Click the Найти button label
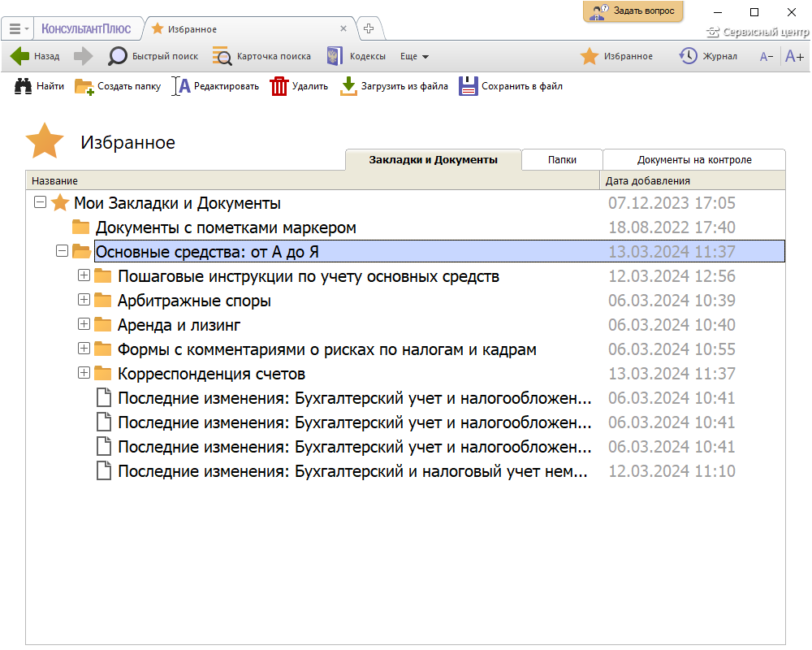Screen dimensions: 812x650 pos(50,86)
